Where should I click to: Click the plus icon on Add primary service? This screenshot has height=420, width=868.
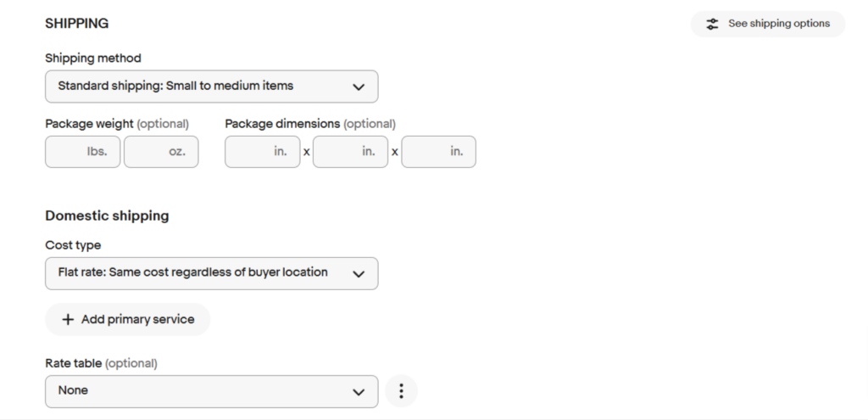tap(68, 320)
